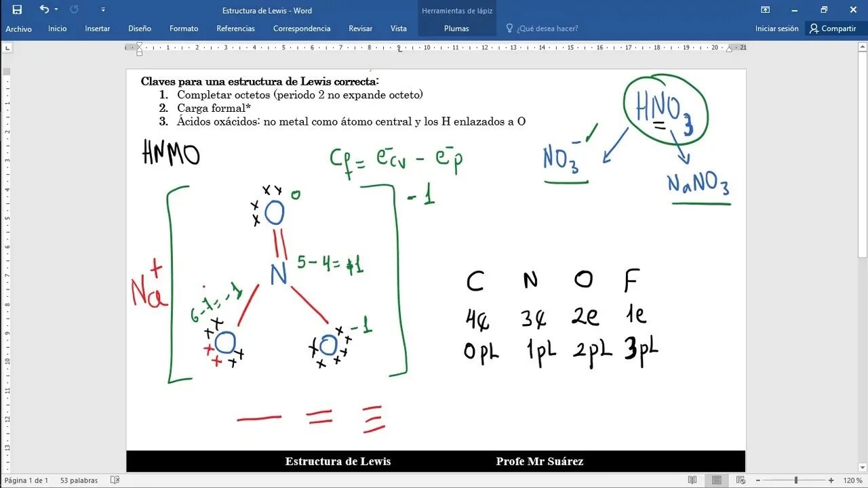Adjust the zoom slider handle
The height and width of the screenshot is (488, 868).
pyautogui.click(x=795, y=481)
